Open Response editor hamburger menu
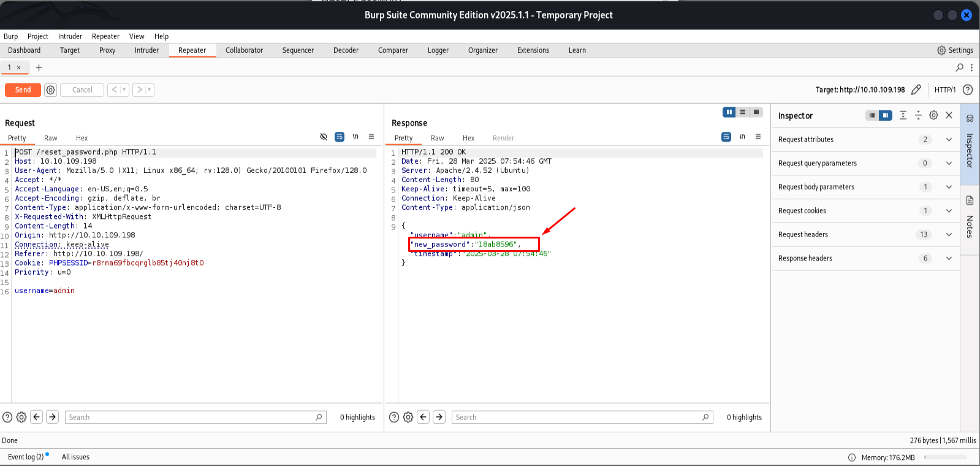The image size is (980, 466). pos(758,137)
